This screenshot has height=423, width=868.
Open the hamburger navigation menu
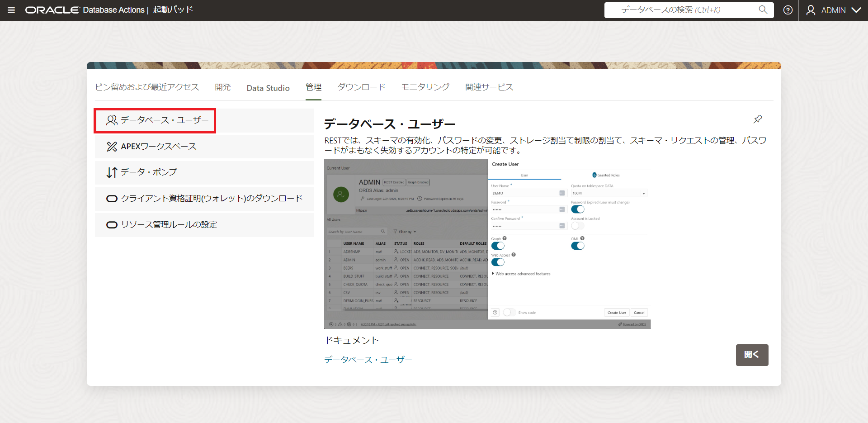click(11, 10)
